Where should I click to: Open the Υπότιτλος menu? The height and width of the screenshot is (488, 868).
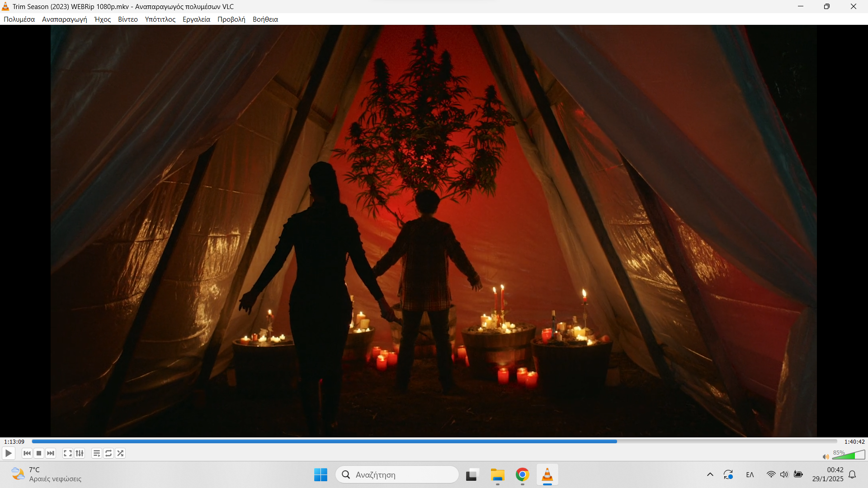(160, 19)
